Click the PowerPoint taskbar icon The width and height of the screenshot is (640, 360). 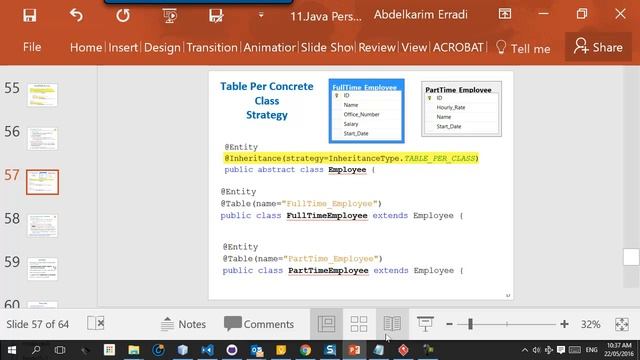354,350
